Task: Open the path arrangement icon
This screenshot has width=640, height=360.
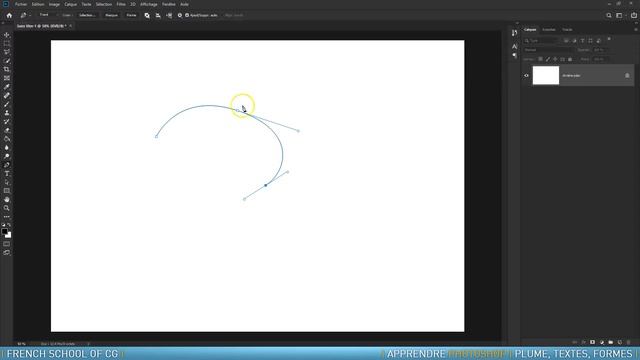Action: click(x=169, y=15)
